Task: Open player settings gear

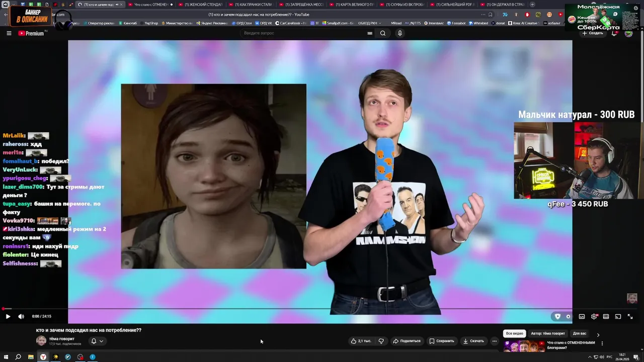Action: click(594, 316)
